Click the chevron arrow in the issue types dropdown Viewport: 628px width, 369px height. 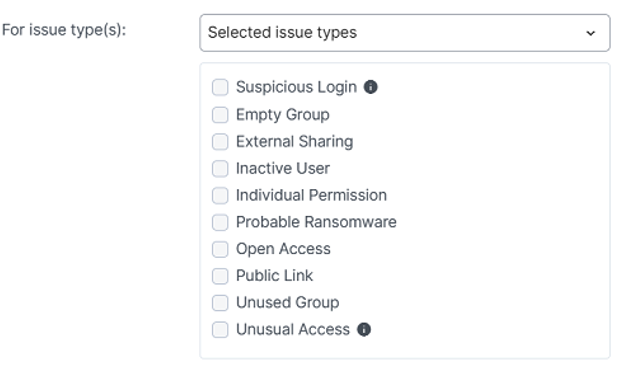590,33
